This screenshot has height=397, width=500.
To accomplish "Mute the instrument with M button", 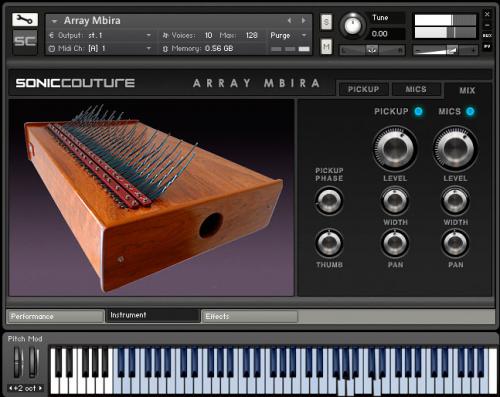I will (x=326, y=47).
